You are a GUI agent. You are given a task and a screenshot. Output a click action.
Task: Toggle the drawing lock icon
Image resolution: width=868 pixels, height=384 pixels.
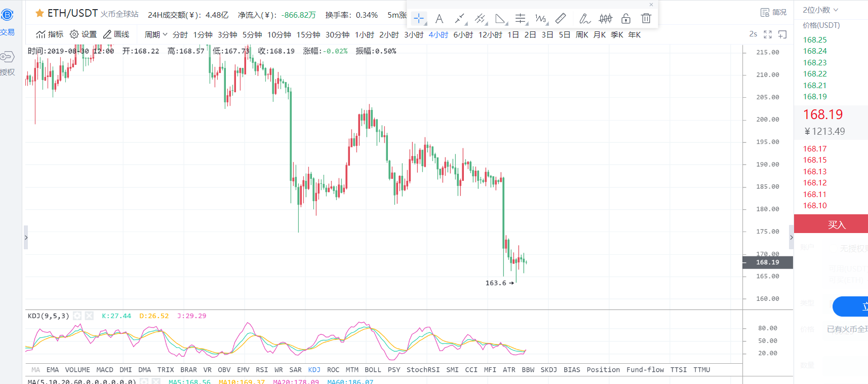626,19
